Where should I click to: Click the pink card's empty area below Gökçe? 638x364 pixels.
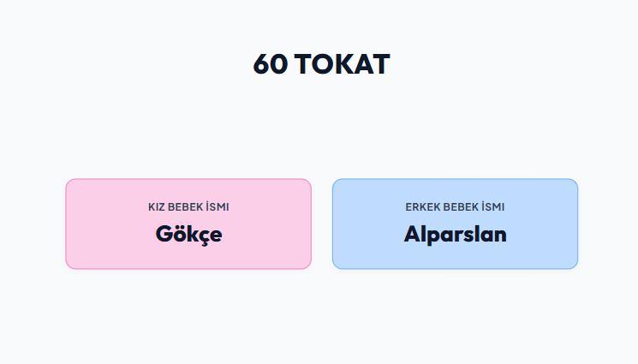pos(188,257)
